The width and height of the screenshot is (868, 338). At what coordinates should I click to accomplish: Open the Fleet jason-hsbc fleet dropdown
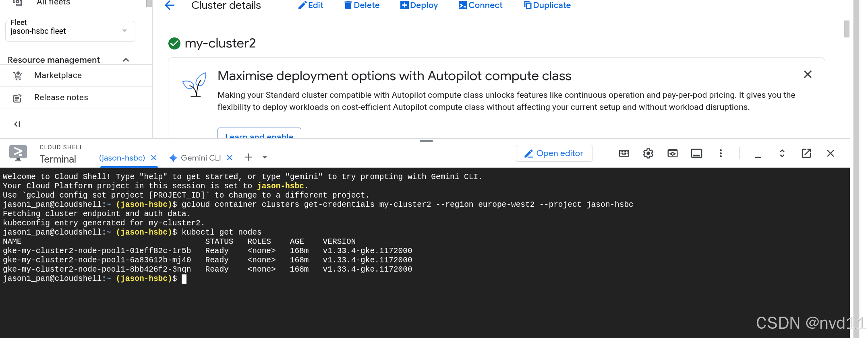pyautogui.click(x=70, y=31)
